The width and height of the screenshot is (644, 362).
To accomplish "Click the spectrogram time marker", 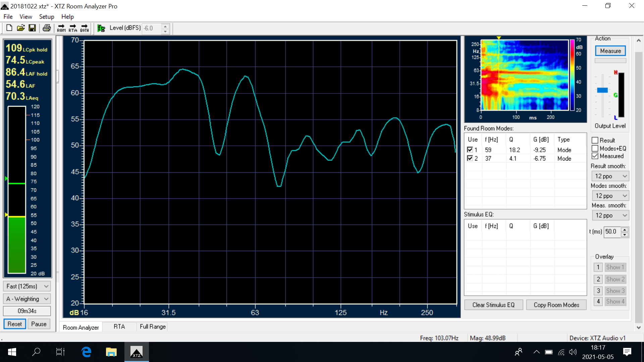I will 499,38.
